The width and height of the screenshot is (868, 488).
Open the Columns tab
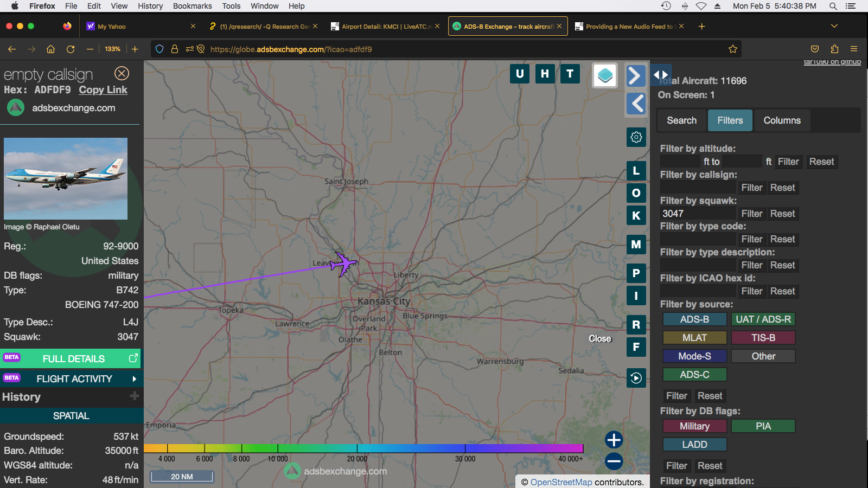tap(782, 120)
